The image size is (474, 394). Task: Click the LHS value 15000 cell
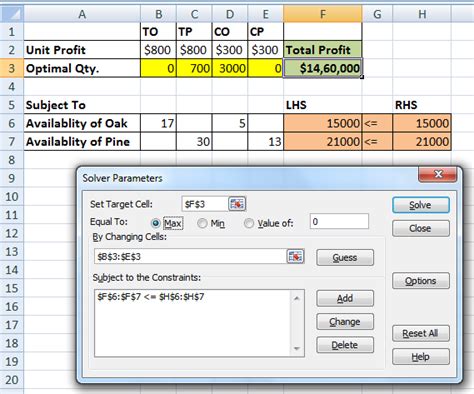[323, 123]
